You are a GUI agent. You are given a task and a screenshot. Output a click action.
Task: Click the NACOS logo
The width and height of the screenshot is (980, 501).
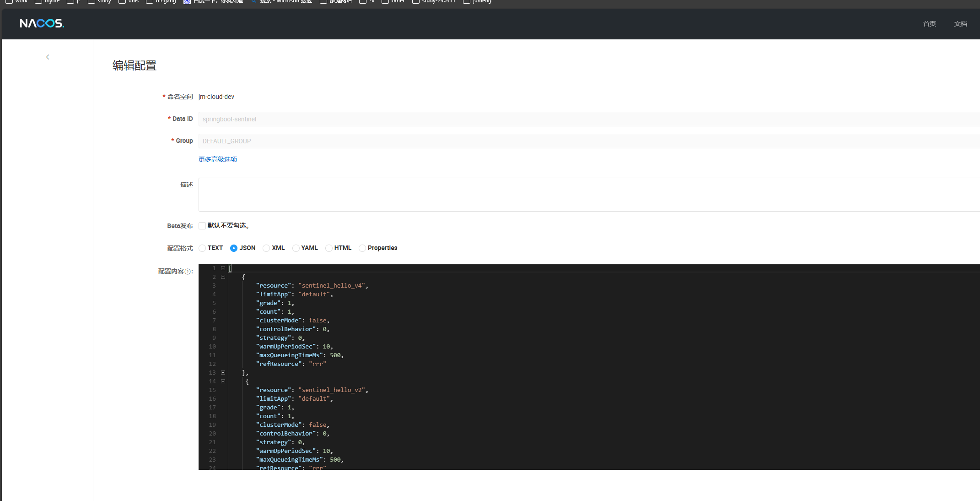(x=42, y=23)
